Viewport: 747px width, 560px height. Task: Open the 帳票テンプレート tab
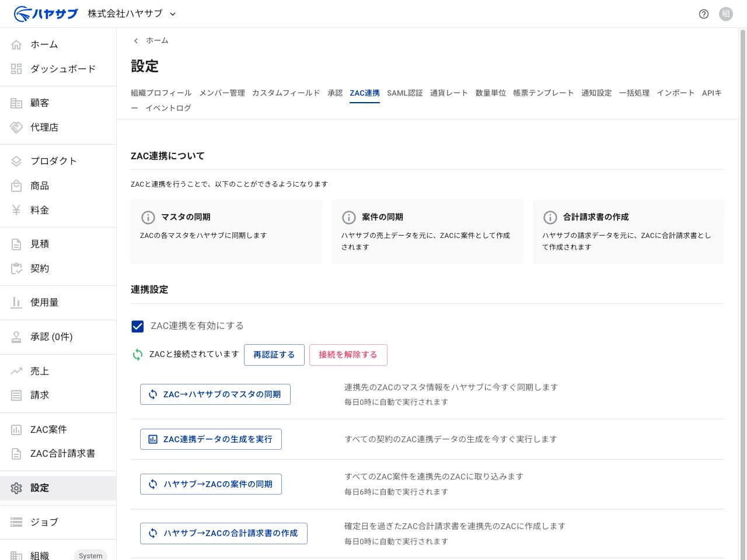tap(543, 93)
